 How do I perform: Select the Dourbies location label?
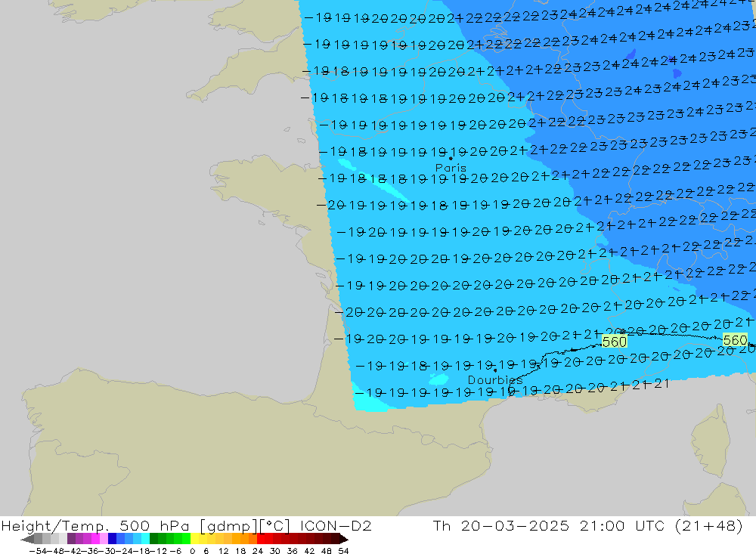(495, 380)
